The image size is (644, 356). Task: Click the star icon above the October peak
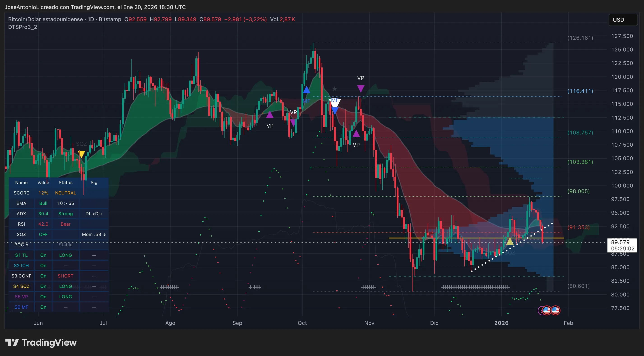click(334, 89)
